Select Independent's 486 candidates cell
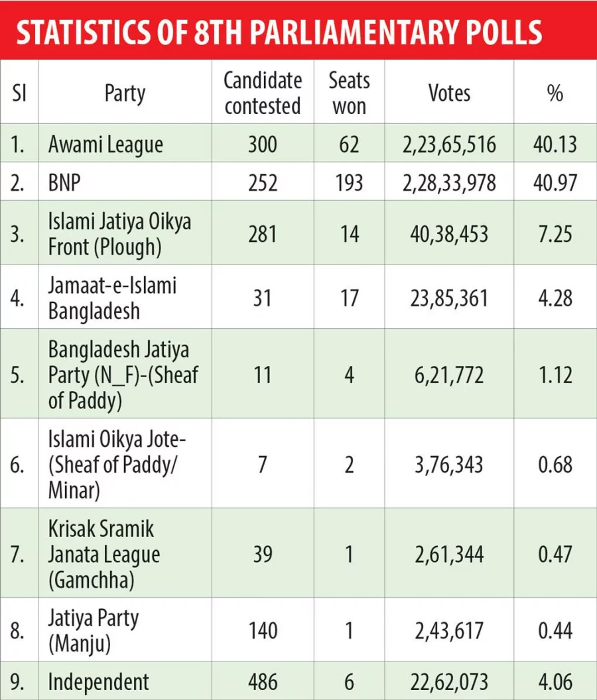The height and width of the screenshot is (700, 597). 263,681
